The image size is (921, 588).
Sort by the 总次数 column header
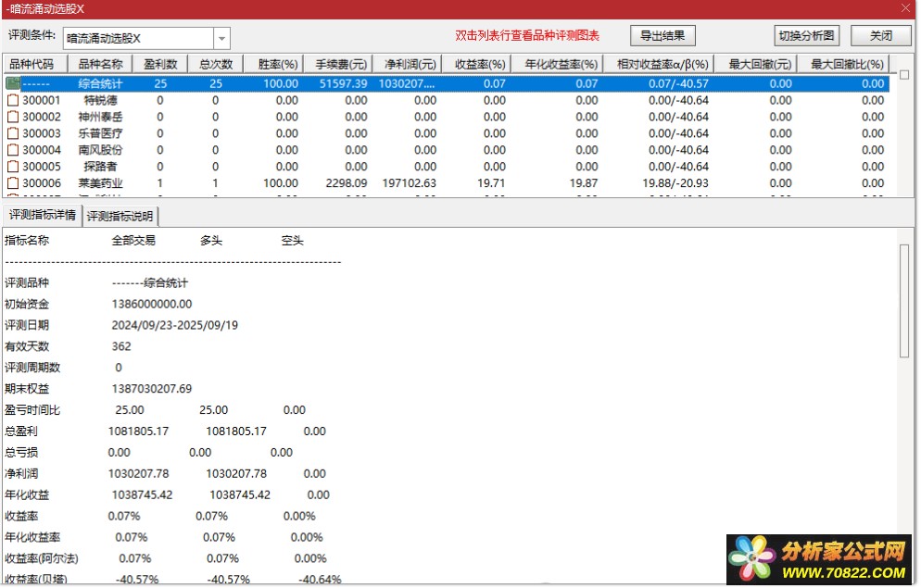(216, 64)
